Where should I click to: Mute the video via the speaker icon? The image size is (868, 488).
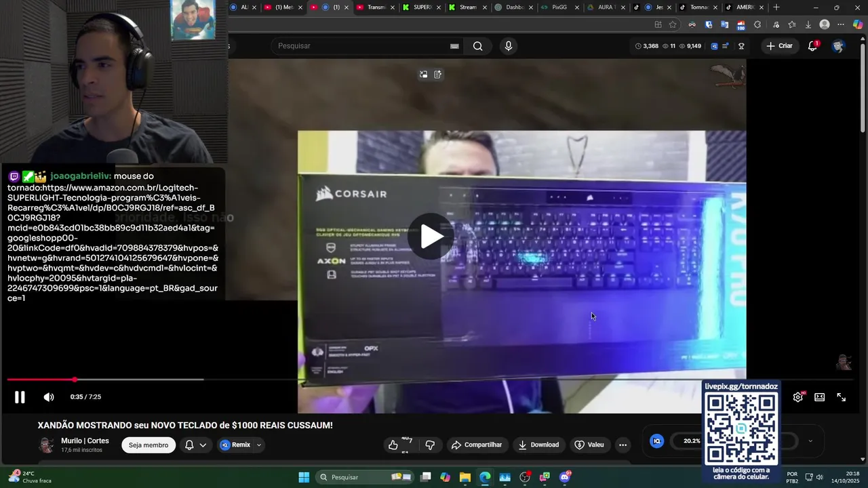coord(49,397)
